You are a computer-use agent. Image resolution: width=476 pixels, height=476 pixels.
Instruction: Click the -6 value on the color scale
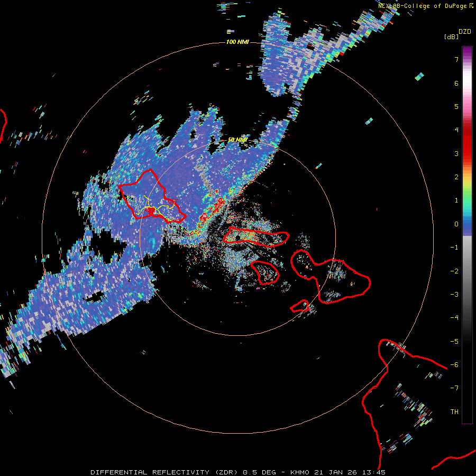[x=454, y=365]
